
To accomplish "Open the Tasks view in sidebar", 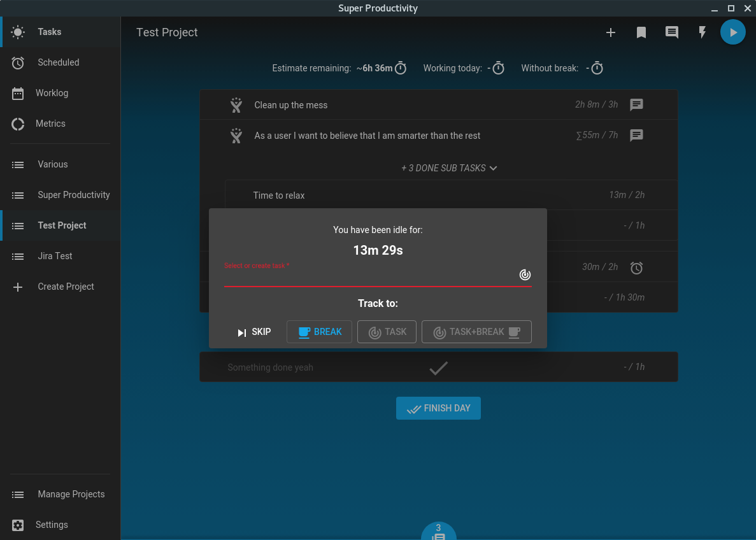I will tap(61, 32).
